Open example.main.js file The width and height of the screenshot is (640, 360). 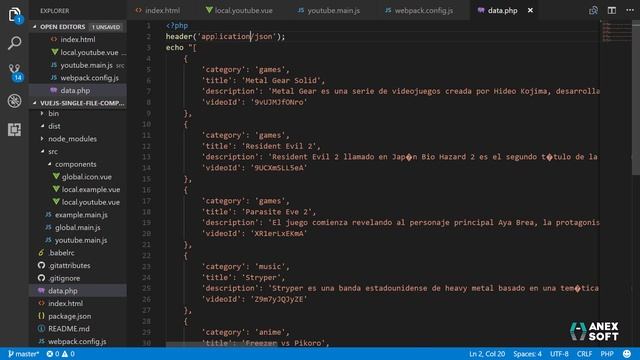pyautogui.click(x=81, y=215)
